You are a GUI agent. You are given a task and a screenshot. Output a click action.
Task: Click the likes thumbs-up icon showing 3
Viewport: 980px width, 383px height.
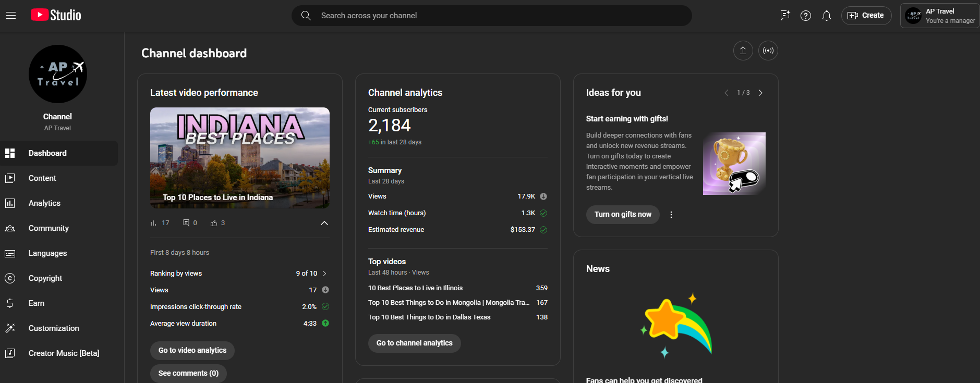[214, 223]
